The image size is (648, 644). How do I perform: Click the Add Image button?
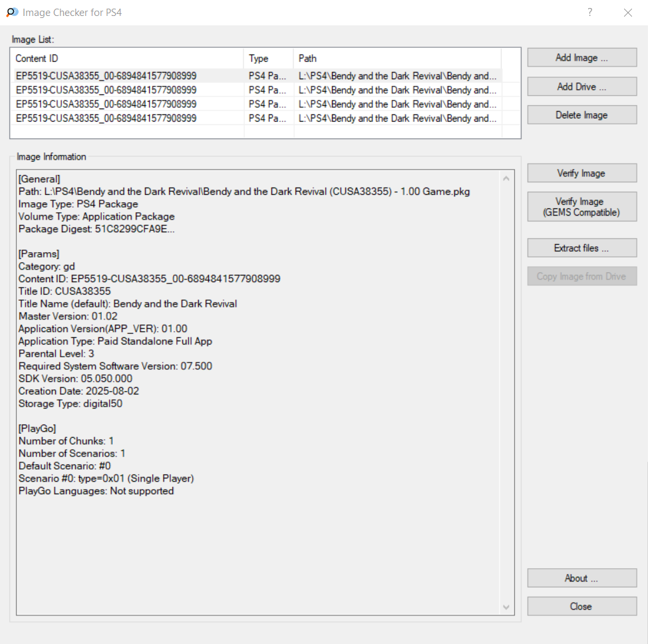click(x=581, y=58)
